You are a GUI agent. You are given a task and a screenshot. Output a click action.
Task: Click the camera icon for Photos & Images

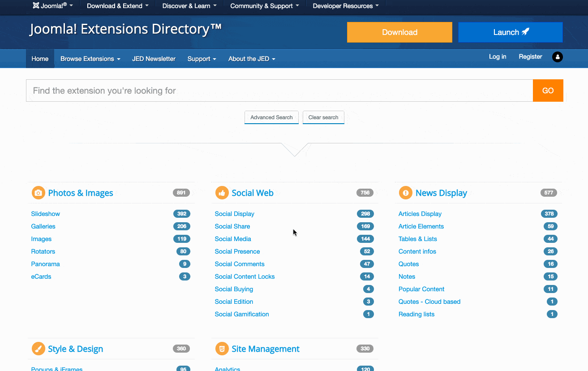tap(39, 193)
